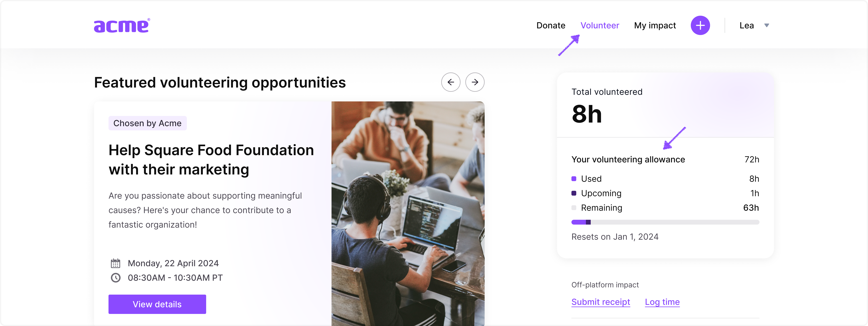Follow the Log time link
This screenshot has width=868, height=326.
[x=662, y=302]
